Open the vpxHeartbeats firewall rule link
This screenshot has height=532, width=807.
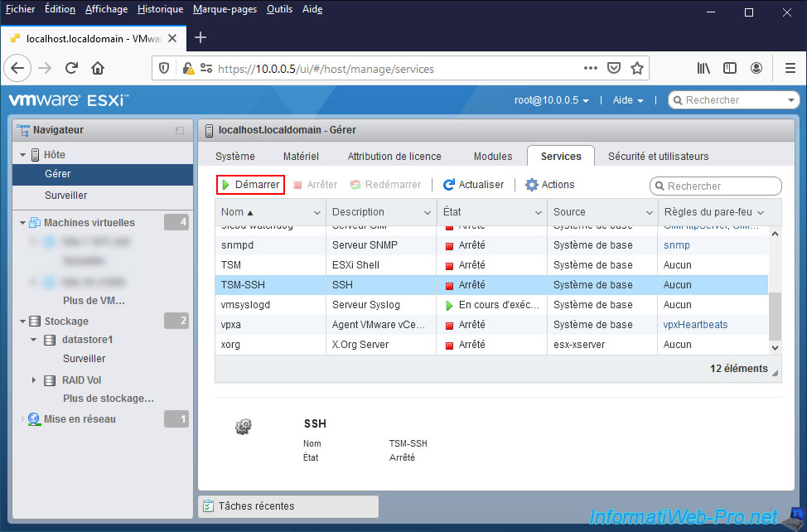coord(695,325)
